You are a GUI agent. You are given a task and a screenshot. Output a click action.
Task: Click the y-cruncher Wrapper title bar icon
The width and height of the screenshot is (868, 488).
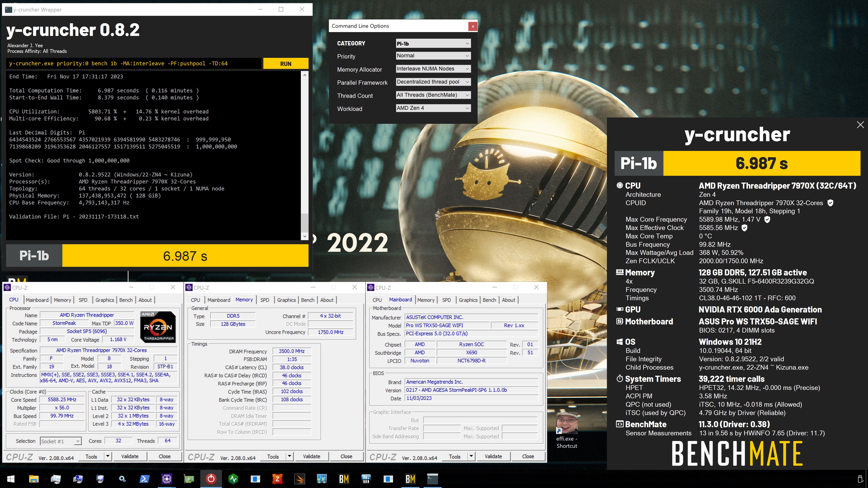click(x=8, y=9)
